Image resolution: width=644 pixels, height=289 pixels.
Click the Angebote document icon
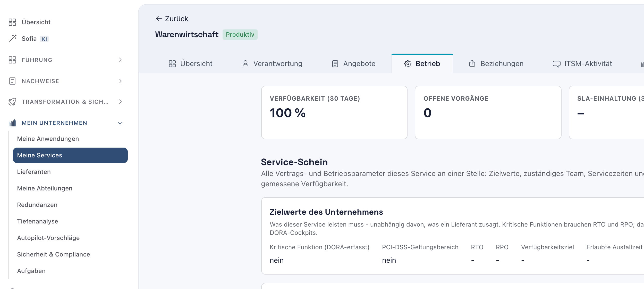click(335, 64)
